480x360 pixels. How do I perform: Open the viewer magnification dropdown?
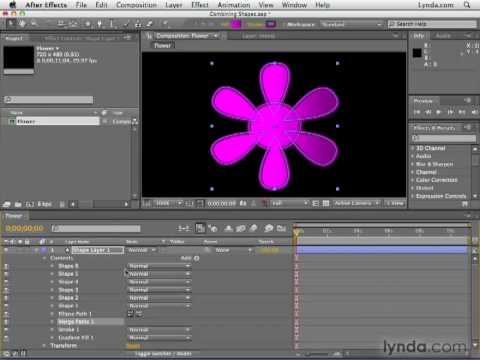coord(169,203)
